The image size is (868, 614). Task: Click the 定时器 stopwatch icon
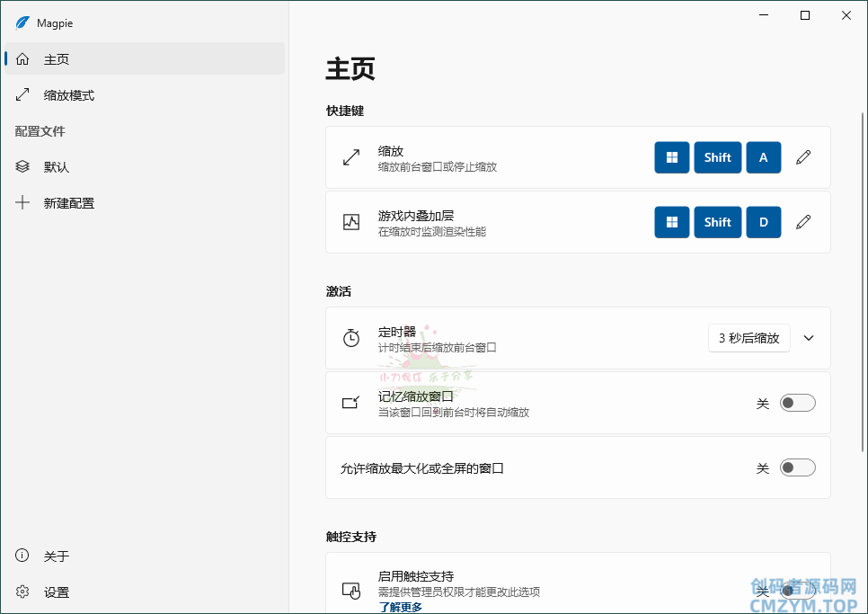click(x=351, y=338)
